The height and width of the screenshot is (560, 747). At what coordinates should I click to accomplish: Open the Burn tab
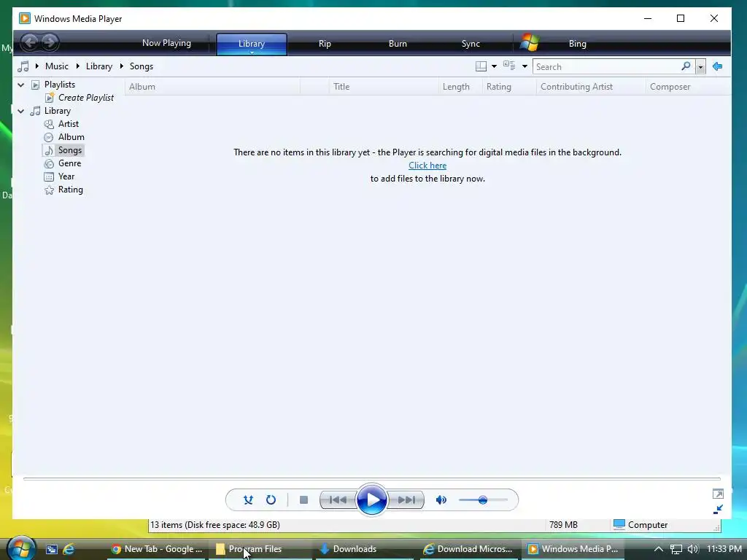(x=398, y=43)
